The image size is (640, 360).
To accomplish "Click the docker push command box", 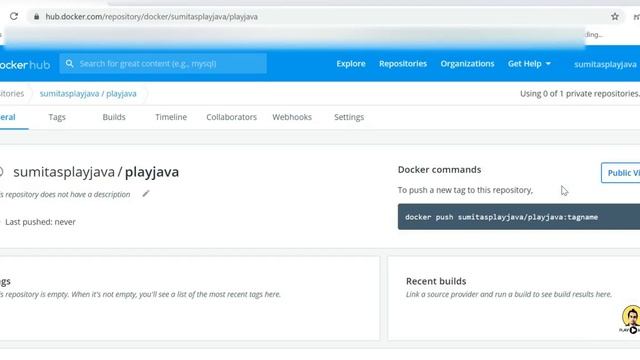I will point(519,217).
